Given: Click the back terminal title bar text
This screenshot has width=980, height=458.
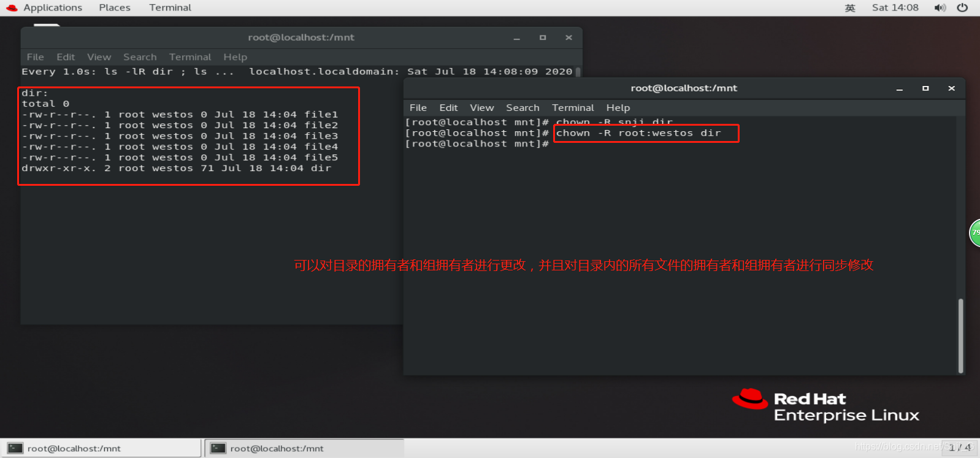Looking at the screenshot, I should (301, 37).
